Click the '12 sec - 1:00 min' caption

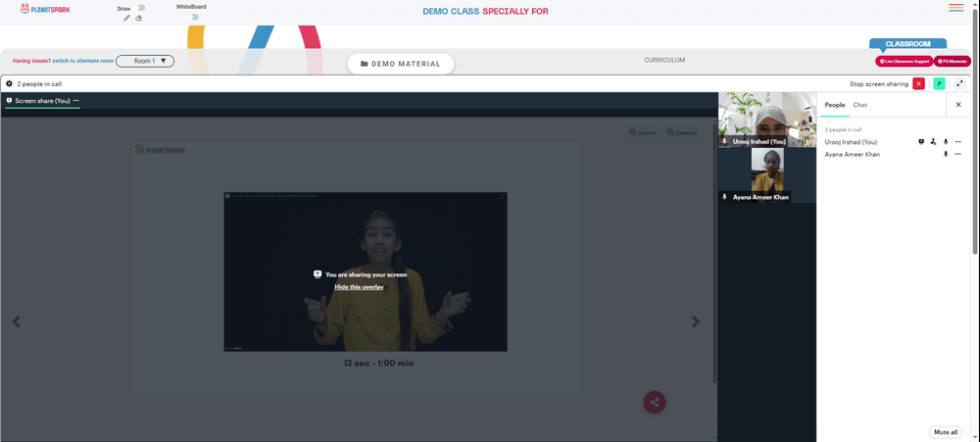tap(378, 363)
